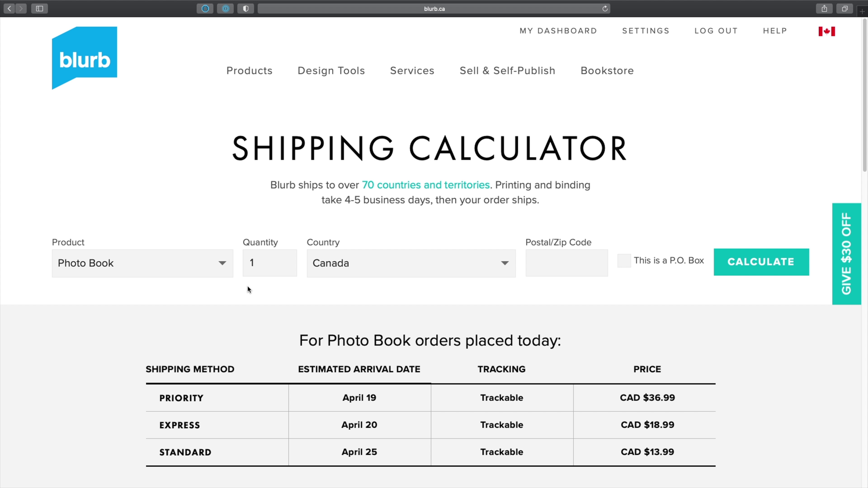Click the April 20 arrival date
868x488 pixels.
click(359, 425)
